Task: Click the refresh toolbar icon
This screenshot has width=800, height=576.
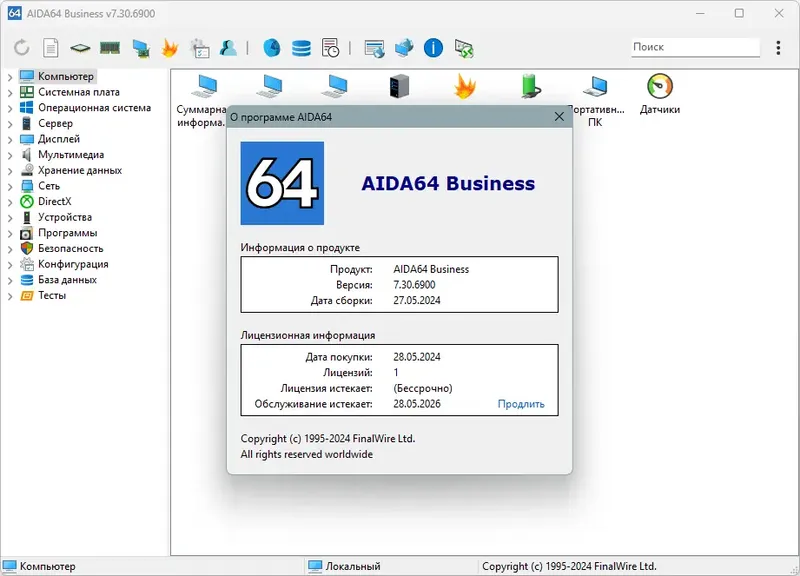Action: pyautogui.click(x=20, y=47)
